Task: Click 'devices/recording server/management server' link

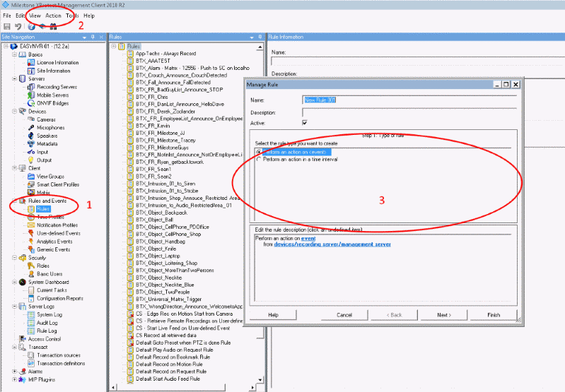Action: tap(332, 244)
